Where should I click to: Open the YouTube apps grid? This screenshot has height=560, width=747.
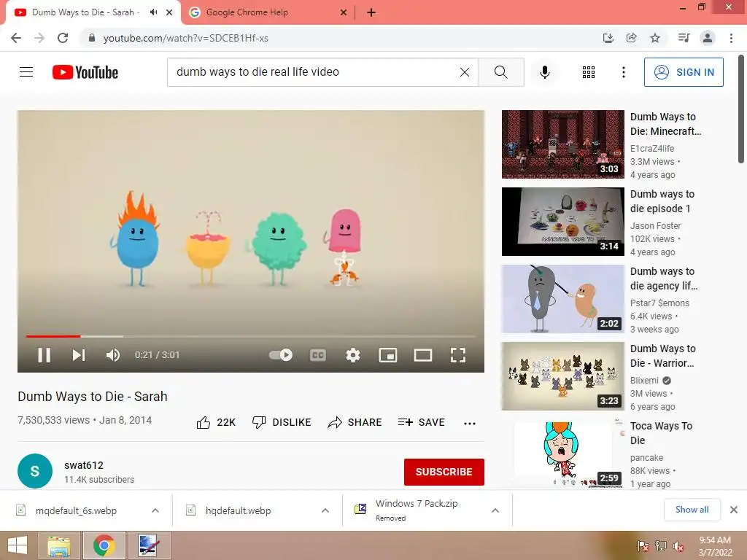pos(589,72)
